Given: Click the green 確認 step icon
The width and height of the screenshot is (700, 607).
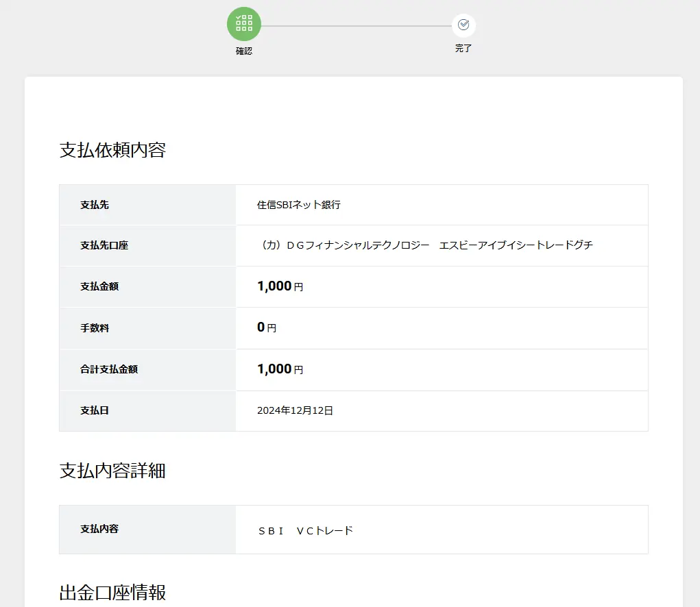Looking at the screenshot, I should pos(244,24).
